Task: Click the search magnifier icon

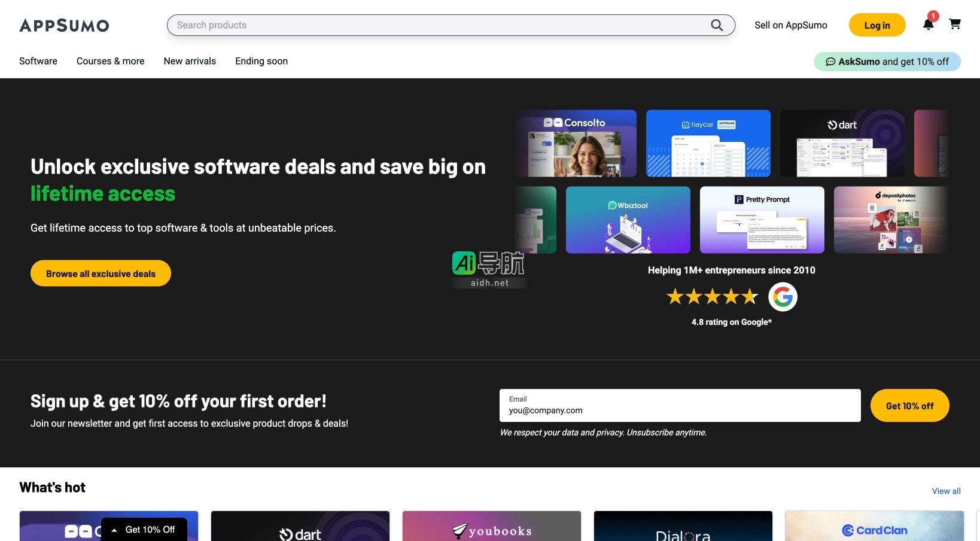Action: [x=716, y=25]
